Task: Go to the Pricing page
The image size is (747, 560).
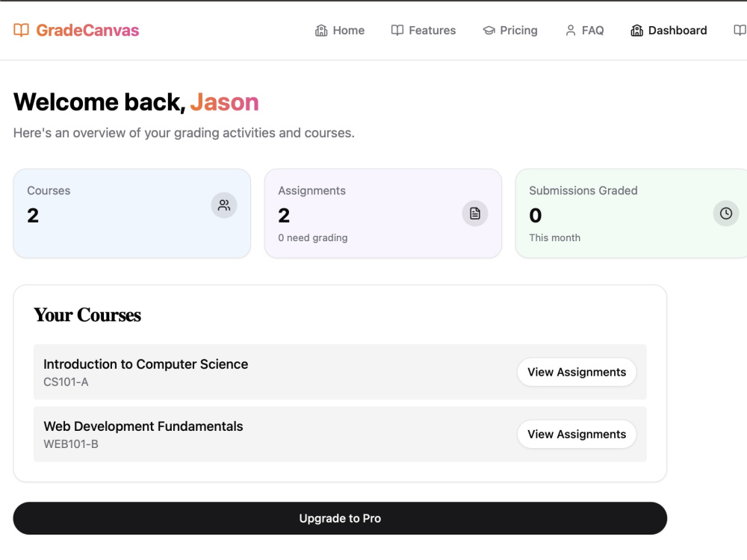Action: pyautogui.click(x=509, y=31)
